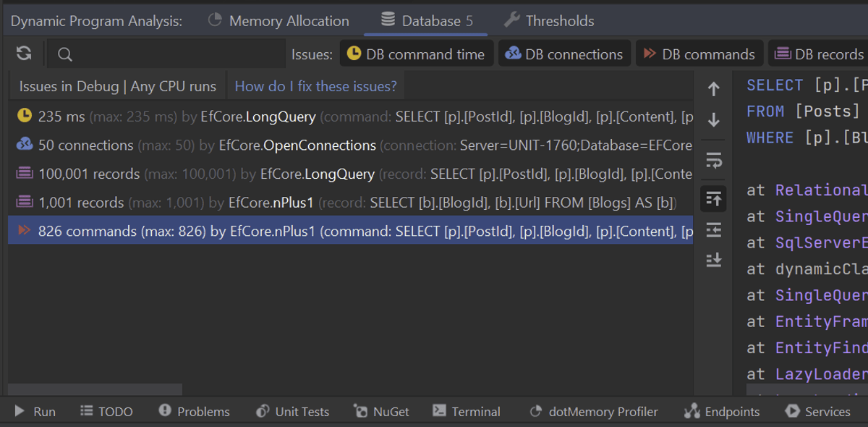Open the 'How do I fix these issues?' link
Image resolution: width=868 pixels, height=427 pixels.
point(315,86)
